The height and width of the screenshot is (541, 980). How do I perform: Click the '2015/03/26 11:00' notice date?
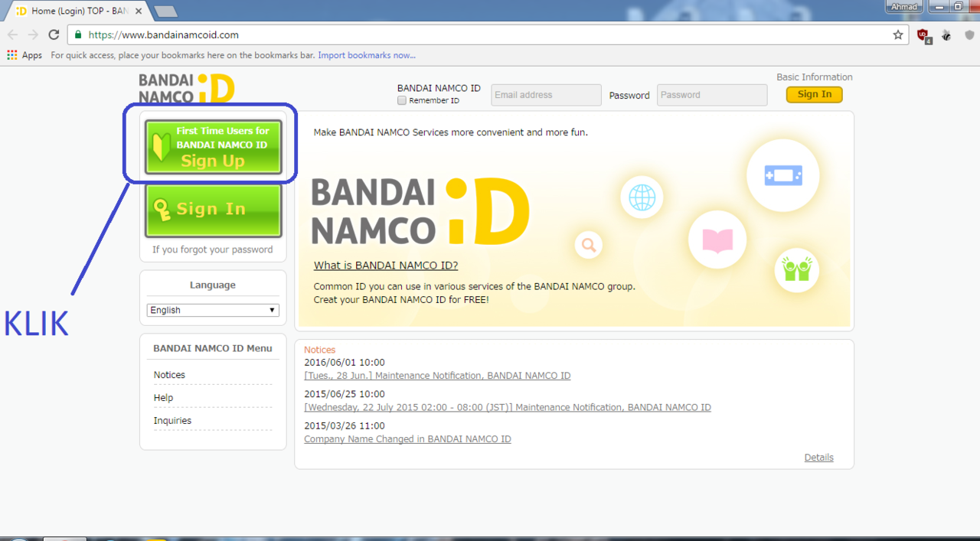[x=345, y=425]
